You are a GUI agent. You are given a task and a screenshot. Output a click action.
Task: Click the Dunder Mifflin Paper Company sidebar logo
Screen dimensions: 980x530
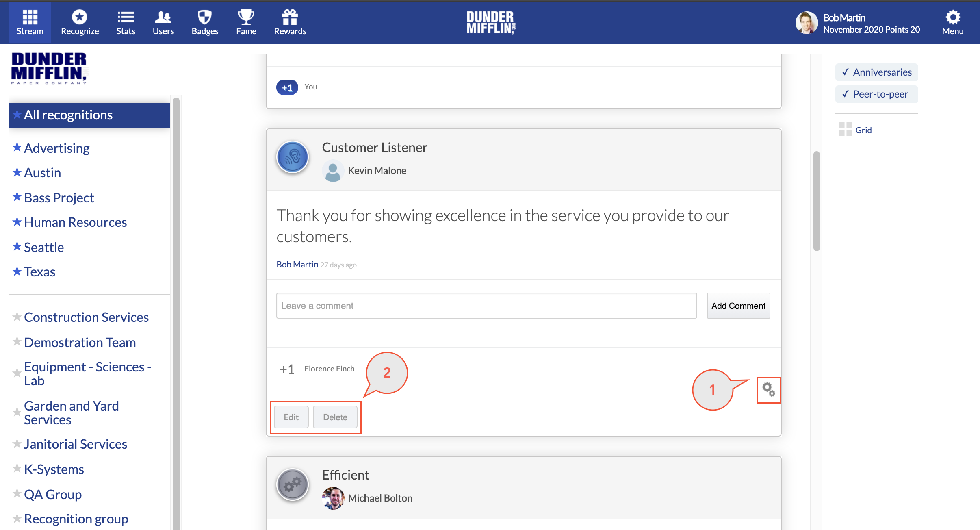49,68
